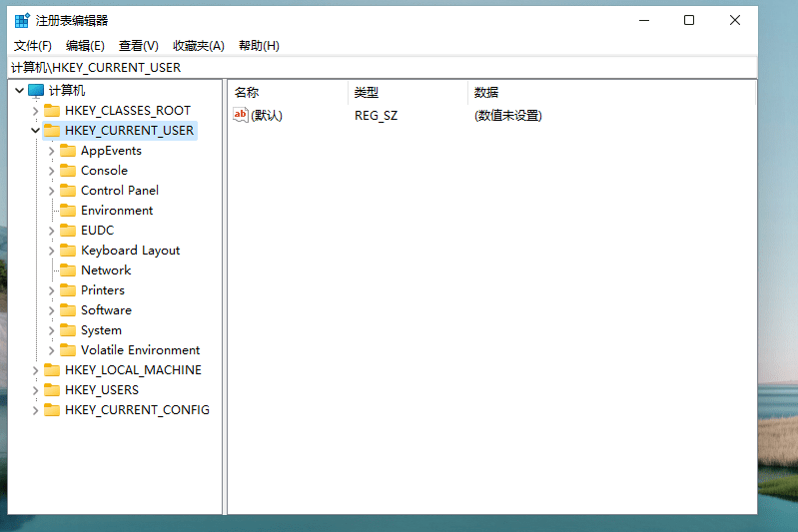Expand the HKEY_CLASSES_ROOT node arrow
This screenshot has width=798, height=532.
[35, 111]
